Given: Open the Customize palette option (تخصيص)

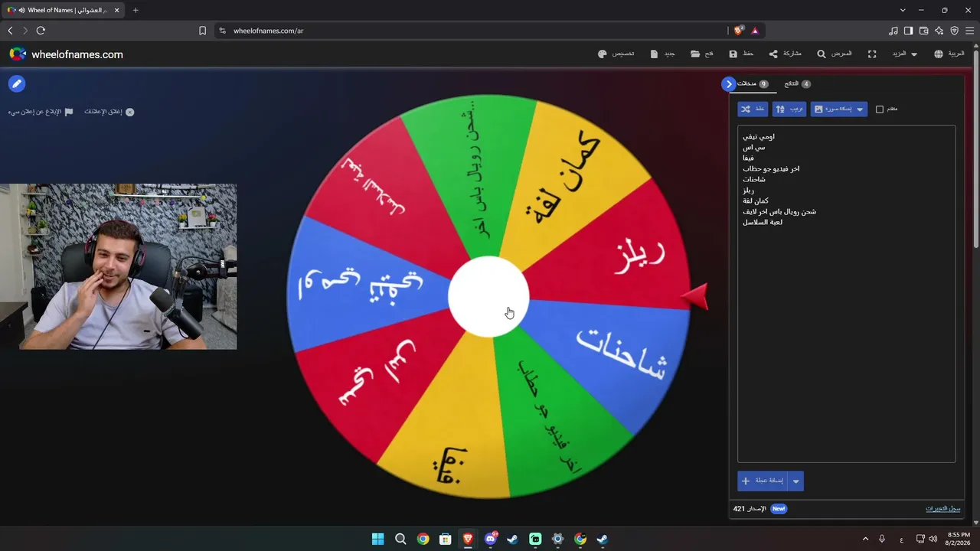Looking at the screenshot, I should point(616,54).
